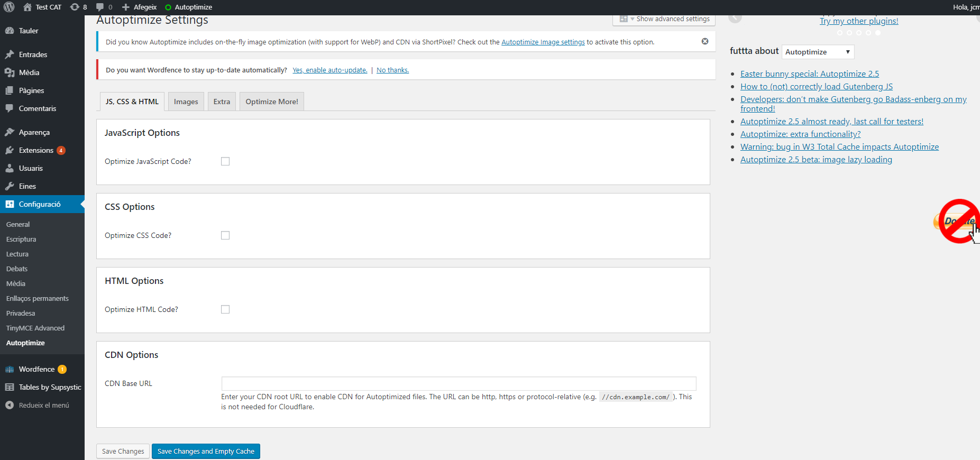The image size is (980, 460).
Task: Open the Mèdia library menu
Action: [x=42, y=72]
